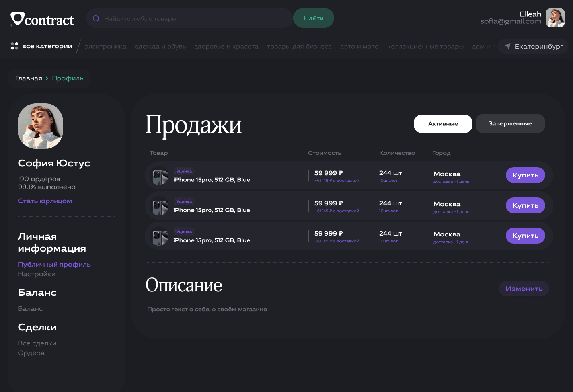The width and height of the screenshot is (573, 392).
Task: Click first row iPhone 15pro, 512 GB, Blue title
Action: 212,180
